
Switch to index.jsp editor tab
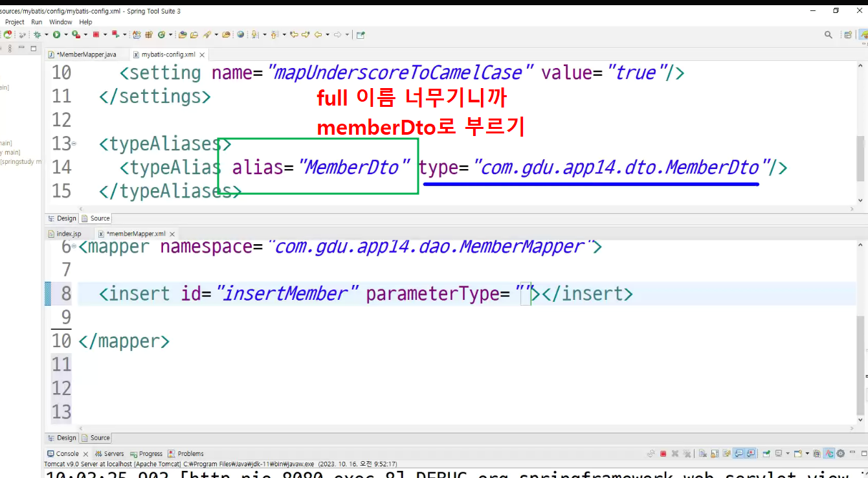69,233
